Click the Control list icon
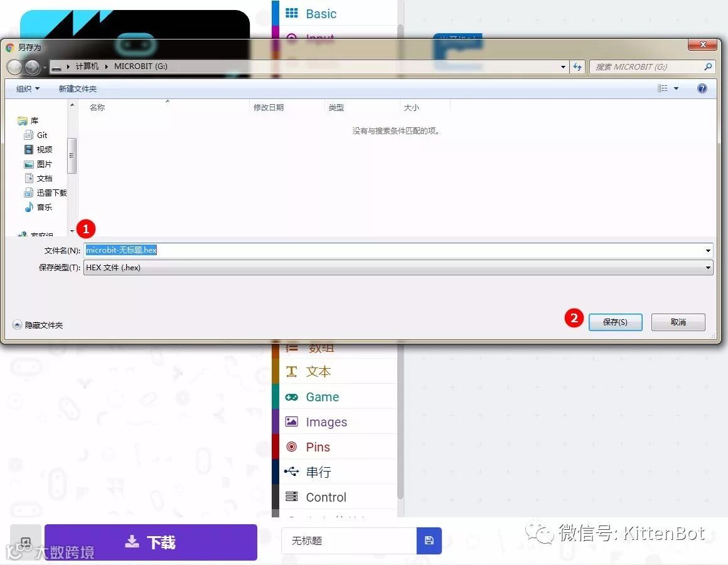The height and width of the screenshot is (565, 728). 292,497
